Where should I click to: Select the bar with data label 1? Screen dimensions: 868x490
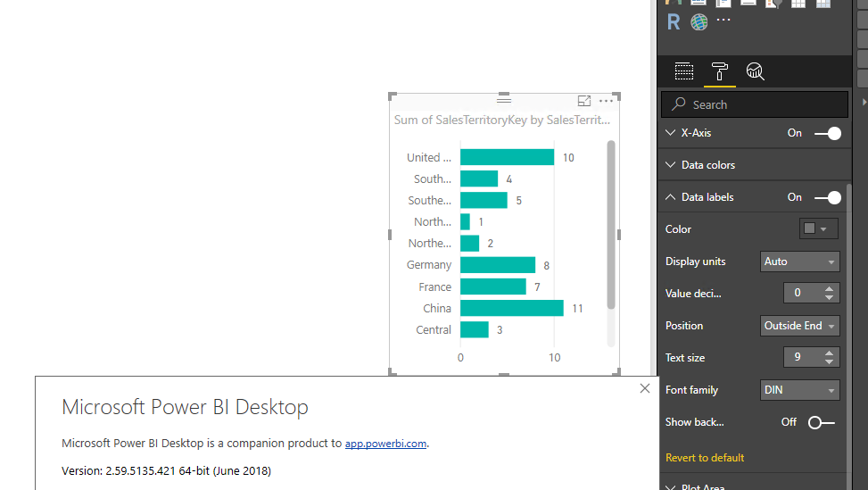(x=465, y=222)
